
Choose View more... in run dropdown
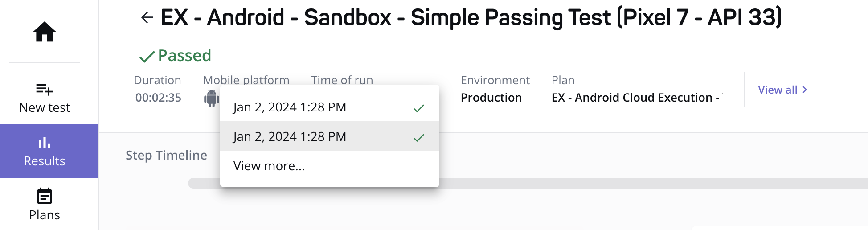pyautogui.click(x=269, y=166)
